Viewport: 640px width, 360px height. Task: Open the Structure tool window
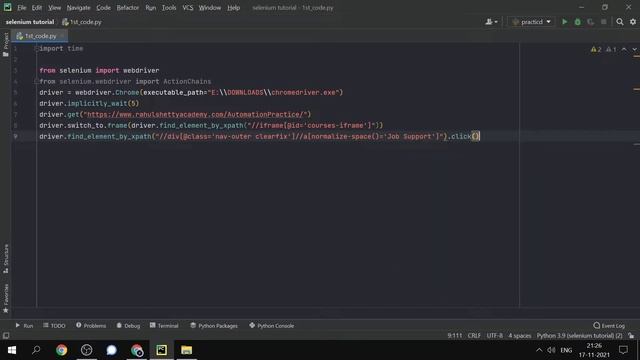6,259
